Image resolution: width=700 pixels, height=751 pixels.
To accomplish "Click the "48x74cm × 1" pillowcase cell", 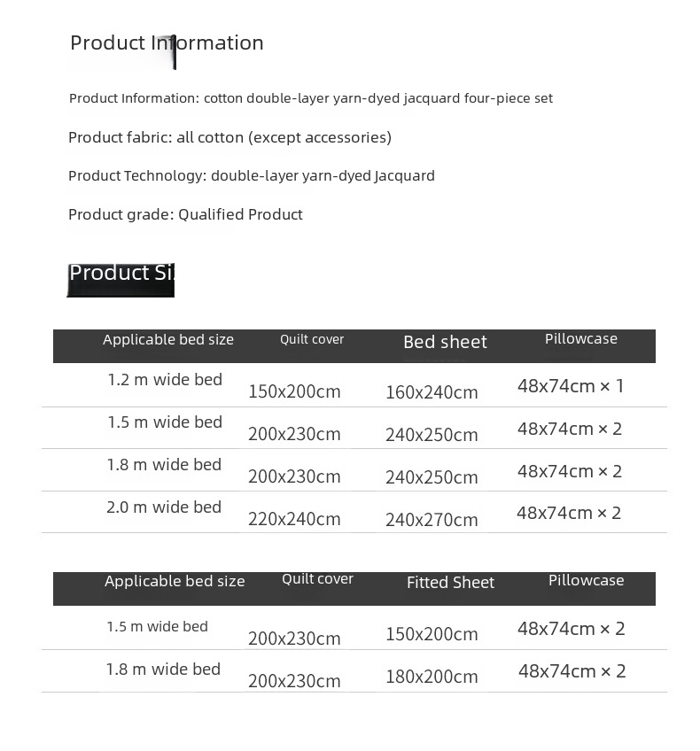I will pyautogui.click(x=571, y=386).
